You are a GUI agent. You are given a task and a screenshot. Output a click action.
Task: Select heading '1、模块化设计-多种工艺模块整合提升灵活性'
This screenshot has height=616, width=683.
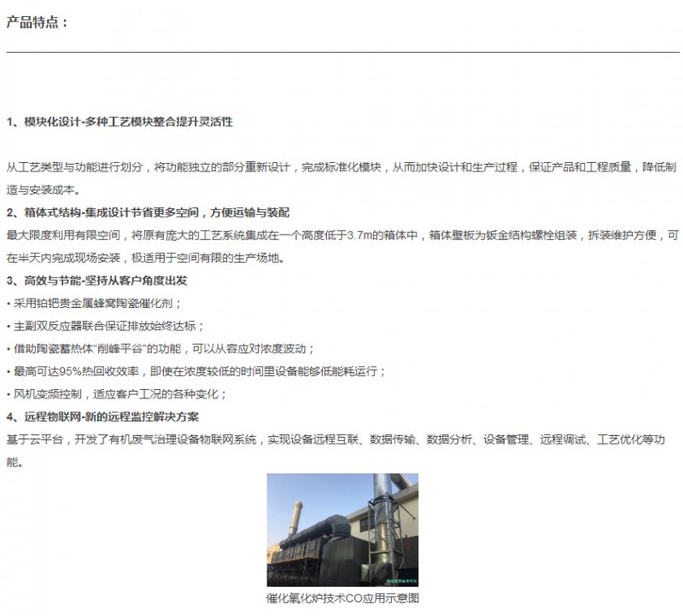120,122
